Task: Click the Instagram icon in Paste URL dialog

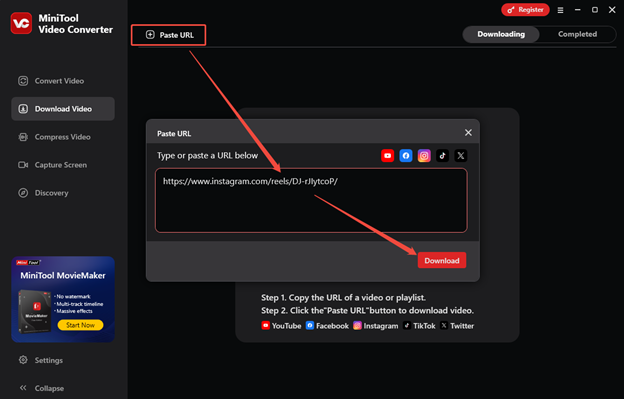Action: coord(424,156)
